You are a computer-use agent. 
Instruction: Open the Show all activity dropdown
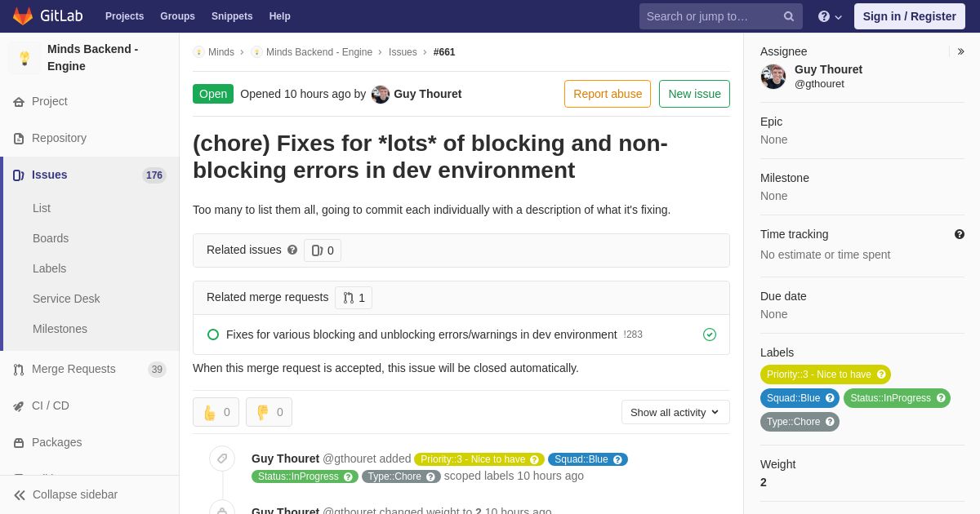[x=675, y=412]
